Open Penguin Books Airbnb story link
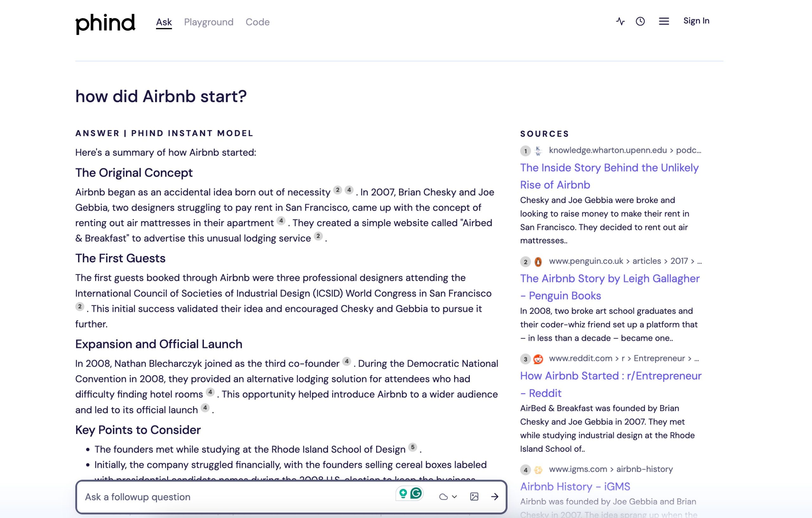 click(610, 286)
